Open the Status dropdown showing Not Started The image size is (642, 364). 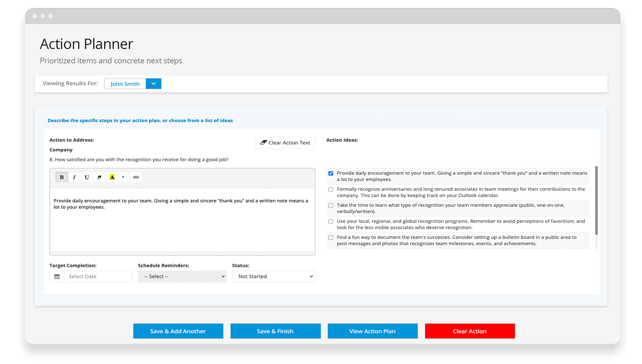coord(273,276)
